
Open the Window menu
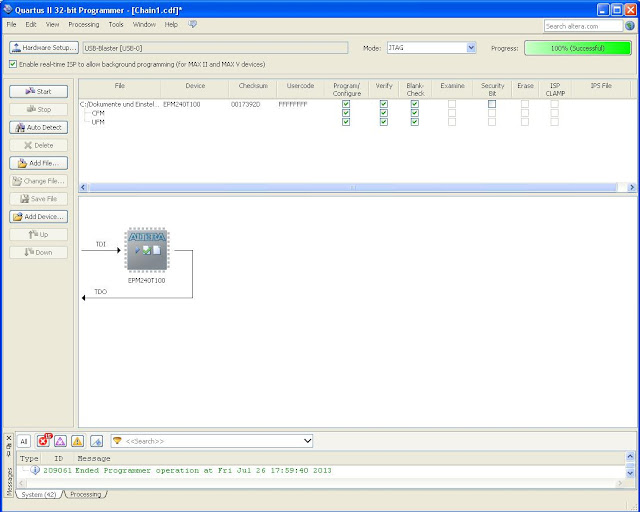(144, 24)
